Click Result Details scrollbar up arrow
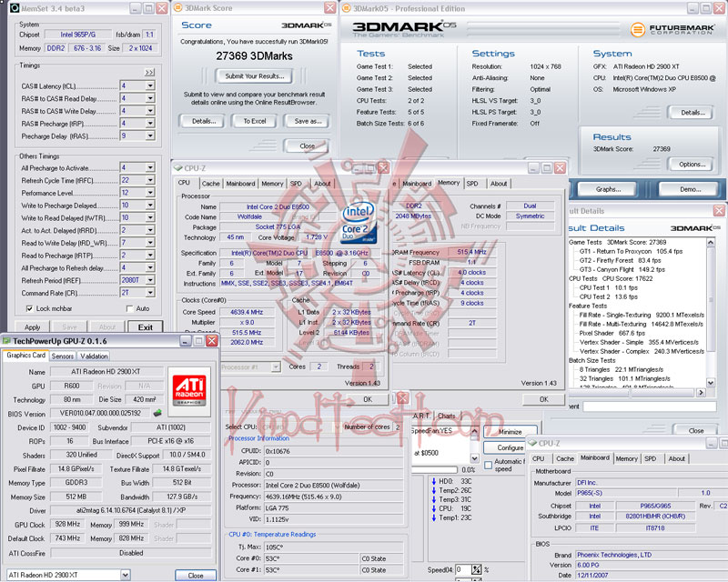Screen dimensions: 728x582 coord(711,242)
